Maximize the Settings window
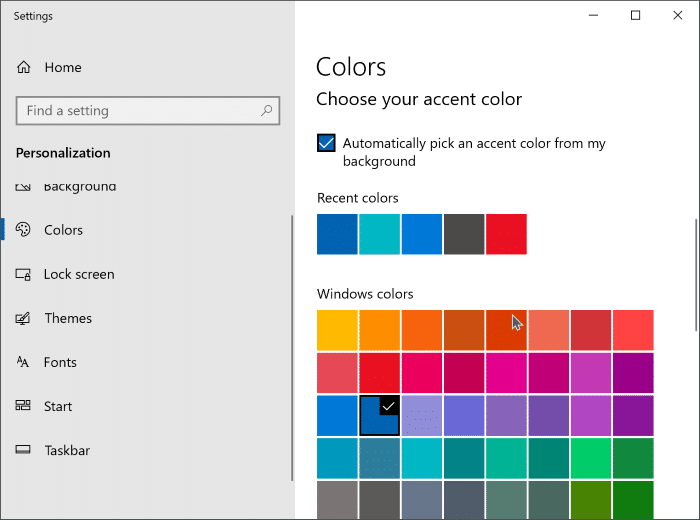Image resolution: width=700 pixels, height=520 pixels. [635, 16]
